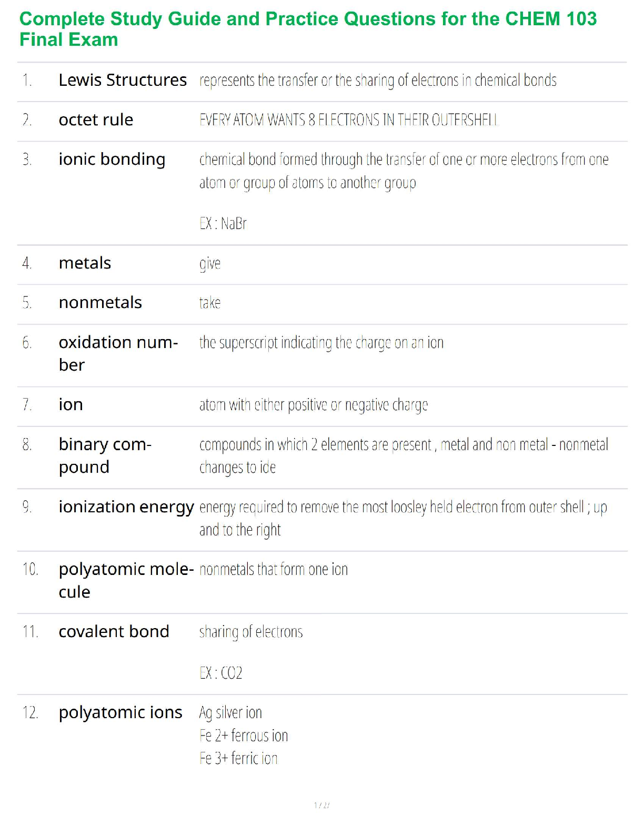Click the term "metals" in row 4

[x=85, y=263]
